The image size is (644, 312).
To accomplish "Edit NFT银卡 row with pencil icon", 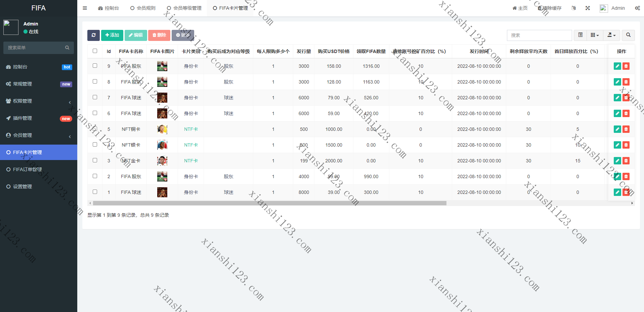I will [617, 145].
